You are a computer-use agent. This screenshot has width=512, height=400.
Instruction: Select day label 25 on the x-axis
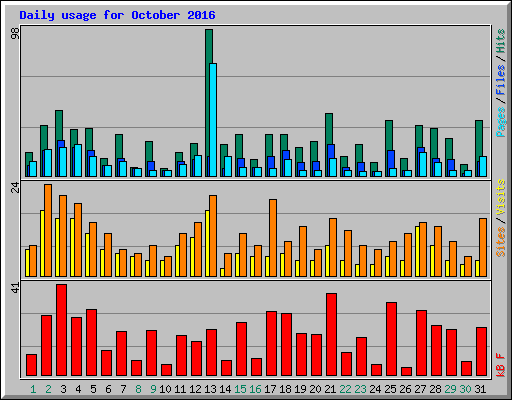(390, 389)
